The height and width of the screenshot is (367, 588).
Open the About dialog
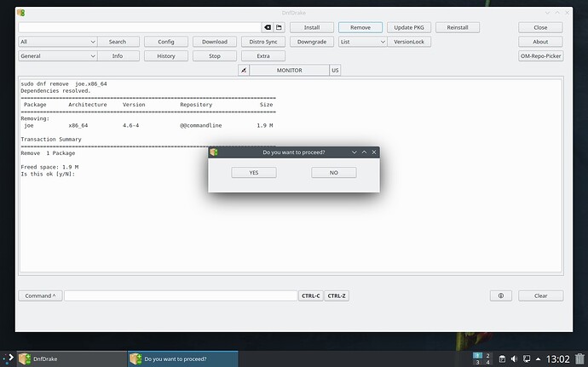pos(540,42)
